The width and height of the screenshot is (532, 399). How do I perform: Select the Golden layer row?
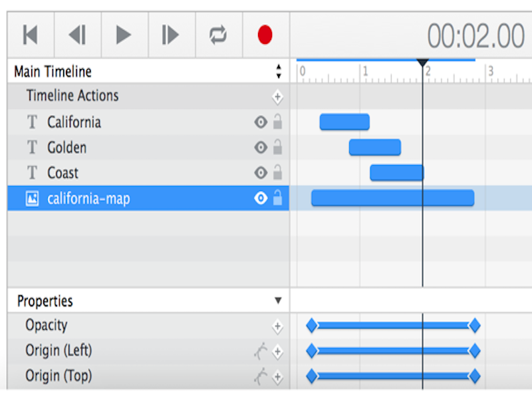click(x=148, y=148)
